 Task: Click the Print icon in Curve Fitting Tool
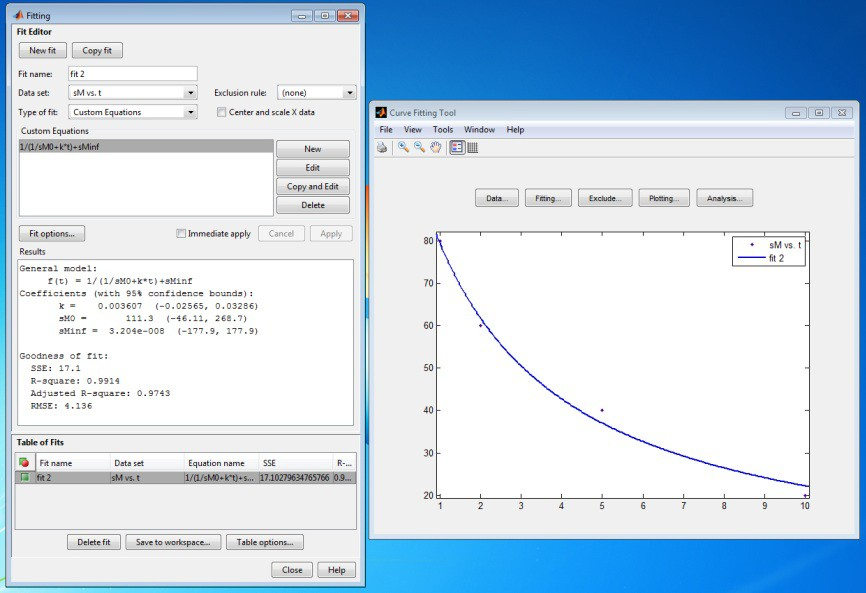click(x=382, y=147)
